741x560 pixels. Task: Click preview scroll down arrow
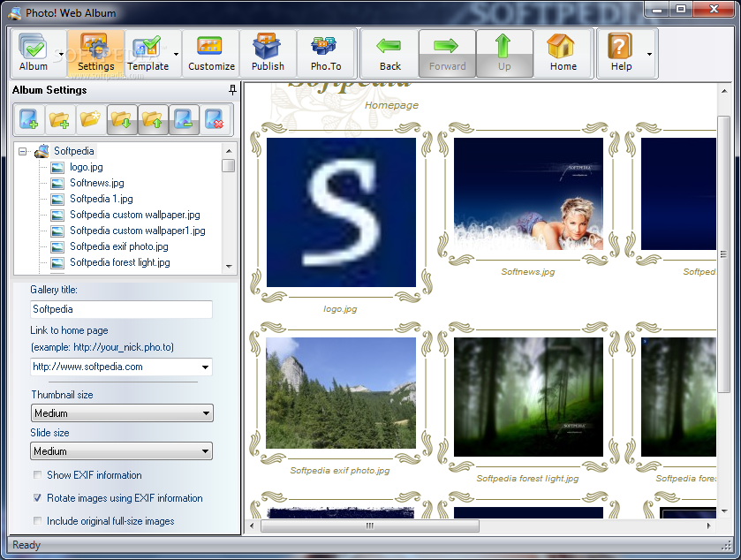pyautogui.click(x=724, y=511)
